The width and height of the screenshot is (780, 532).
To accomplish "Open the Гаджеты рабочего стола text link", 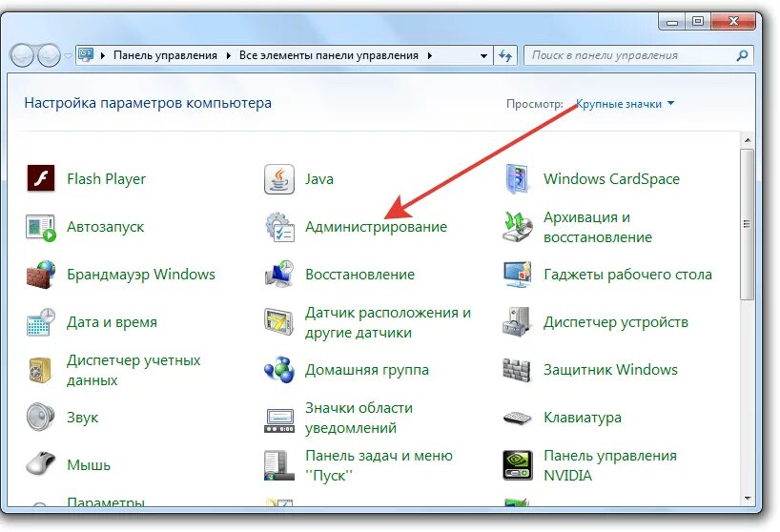I will pyautogui.click(x=627, y=275).
